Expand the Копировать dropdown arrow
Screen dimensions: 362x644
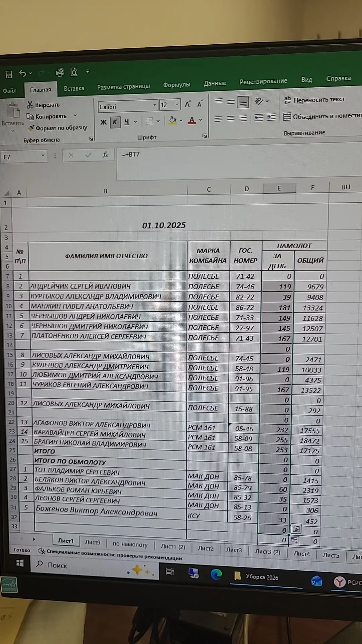click(75, 116)
